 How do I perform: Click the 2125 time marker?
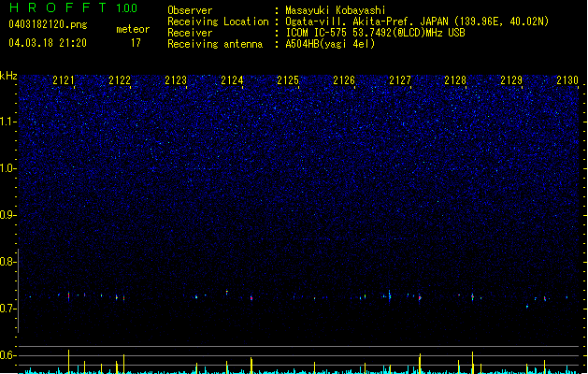click(x=288, y=80)
